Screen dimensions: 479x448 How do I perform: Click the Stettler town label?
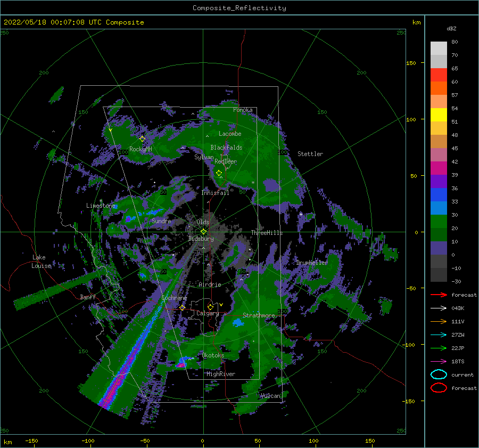point(310,154)
